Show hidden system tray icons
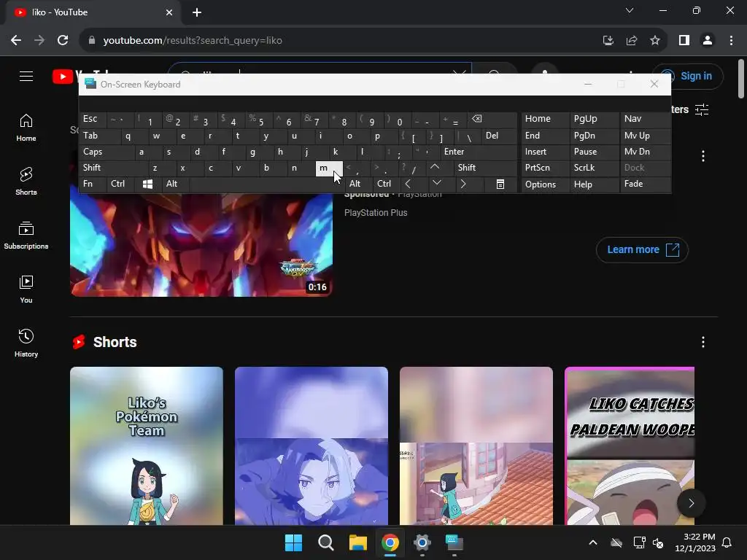 pos(593,542)
